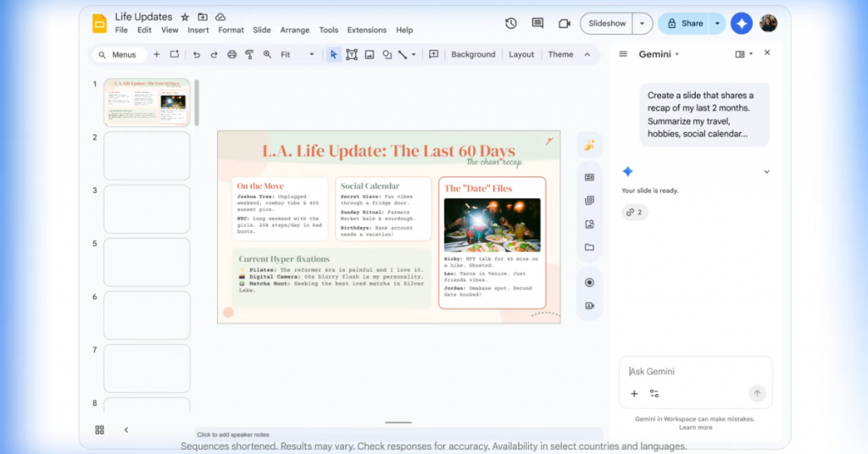This screenshot has height=454, width=868.
Task: Click the Background button
Action: click(x=473, y=54)
